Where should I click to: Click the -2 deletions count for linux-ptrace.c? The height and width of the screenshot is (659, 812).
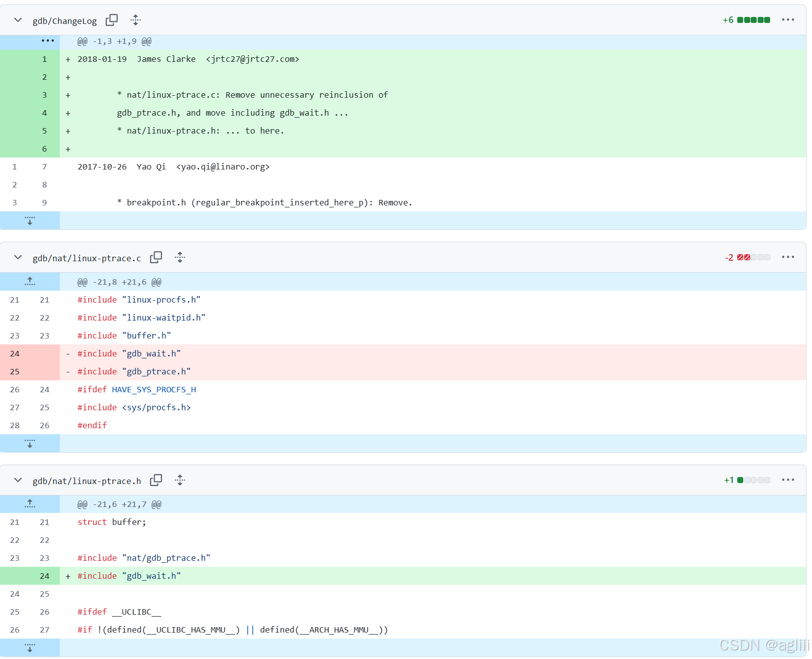[x=729, y=257]
